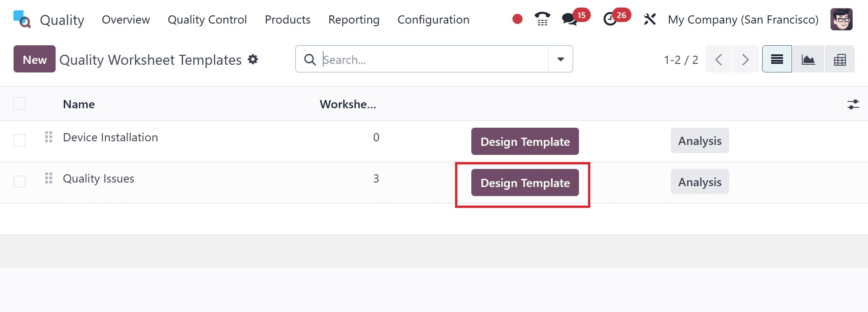Viewport: 868px width, 312px height.
Task: Open activities clock with 26 badge
Action: [x=610, y=19]
